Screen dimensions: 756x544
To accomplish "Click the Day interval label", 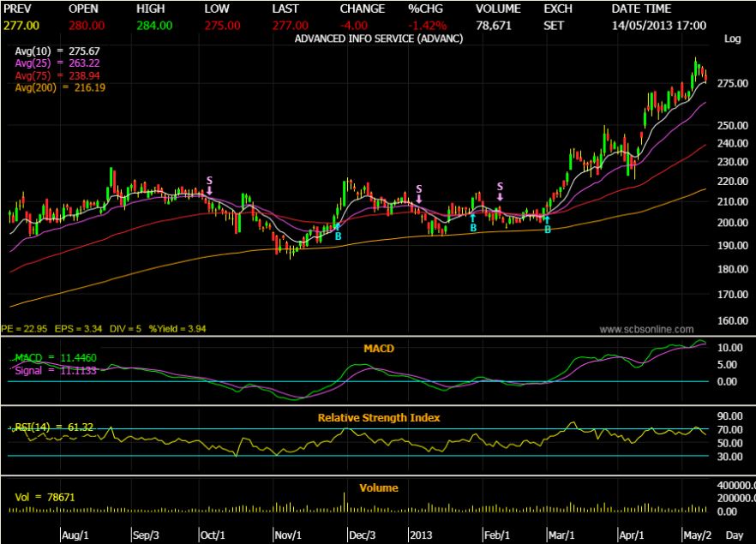I will [735, 535].
